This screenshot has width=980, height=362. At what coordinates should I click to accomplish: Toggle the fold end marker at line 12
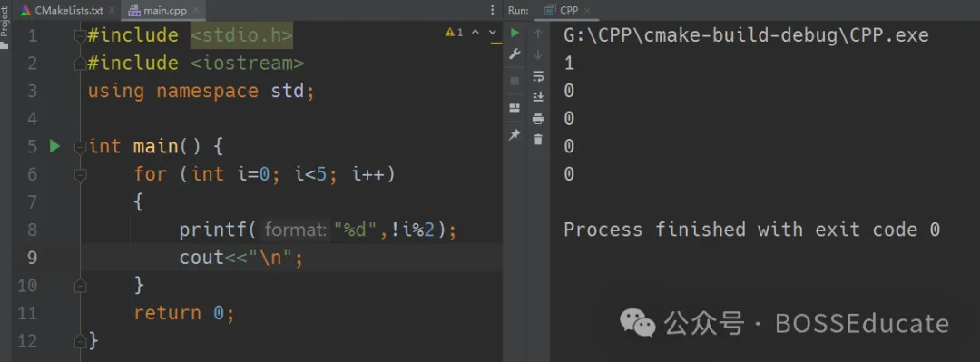click(x=80, y=341)
